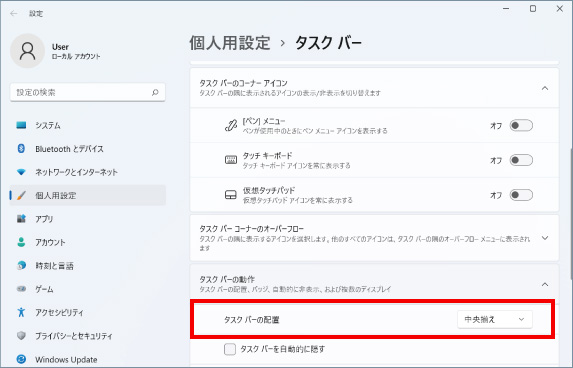Click 個人用設定 breadcrumb link
573x368 pixels.
(x=230, y=43)
